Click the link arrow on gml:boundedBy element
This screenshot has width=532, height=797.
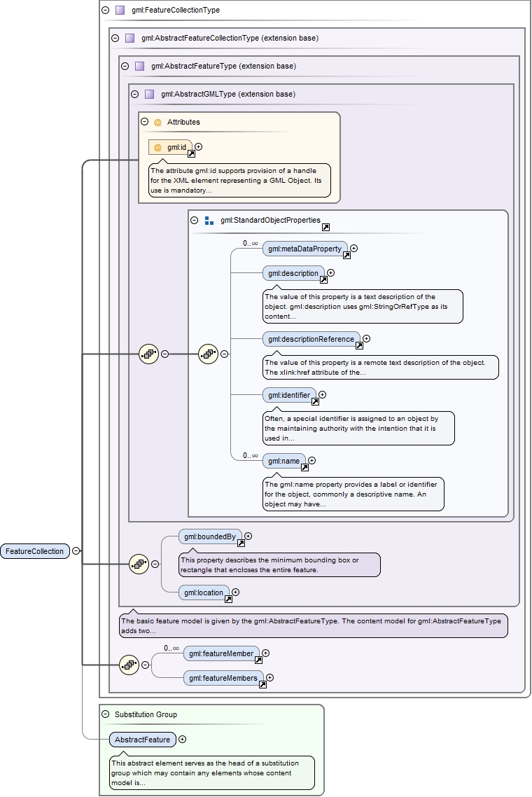(x=241, y=543)
